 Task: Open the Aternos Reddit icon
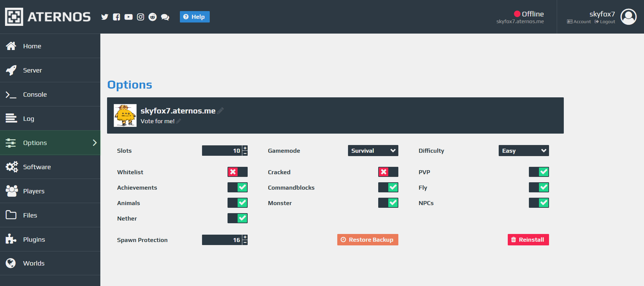(x=153, y=17)
